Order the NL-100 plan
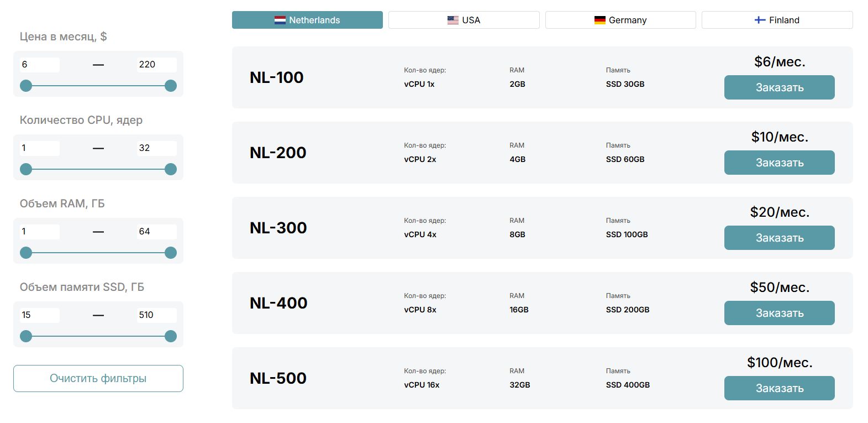The image size is (868, 423). 779,87
